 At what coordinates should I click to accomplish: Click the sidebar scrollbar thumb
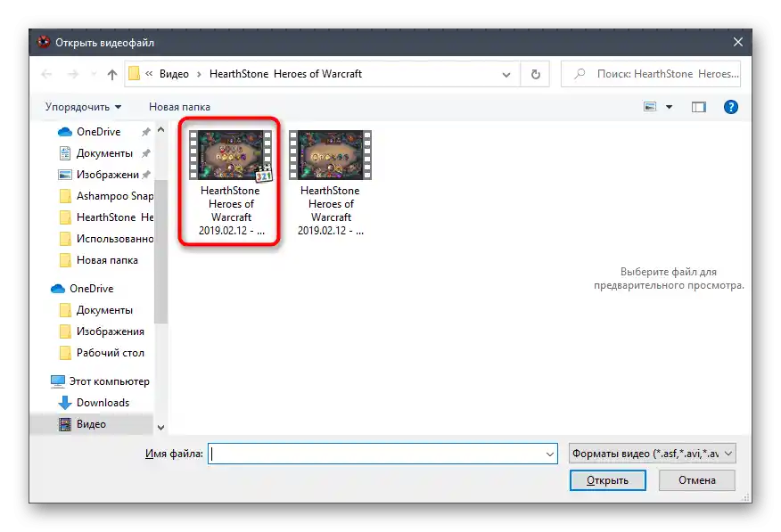[x=160, y=251]
